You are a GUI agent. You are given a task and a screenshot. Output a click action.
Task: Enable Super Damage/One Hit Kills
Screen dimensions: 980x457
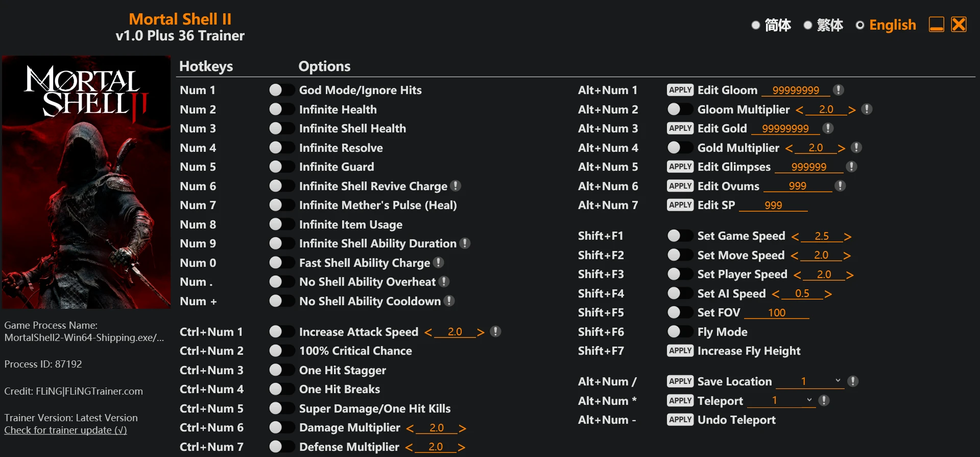click(281, 408)
